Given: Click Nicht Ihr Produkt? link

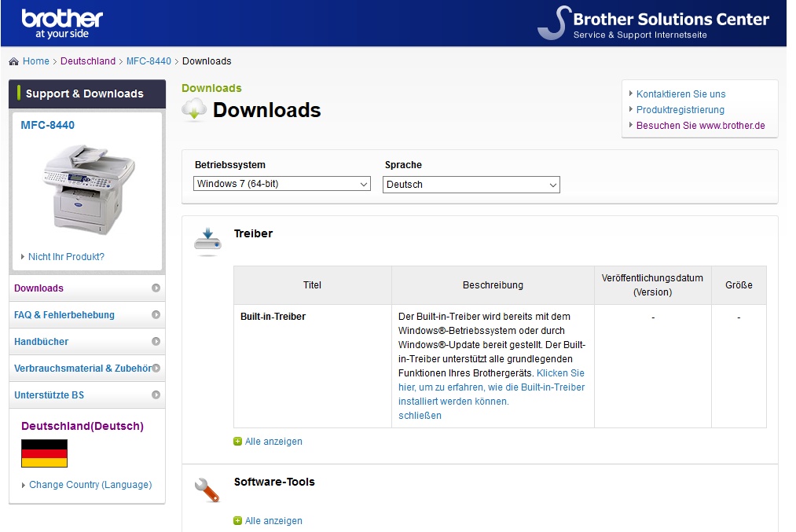Looking at the screenshot, I should click(66, 256).
